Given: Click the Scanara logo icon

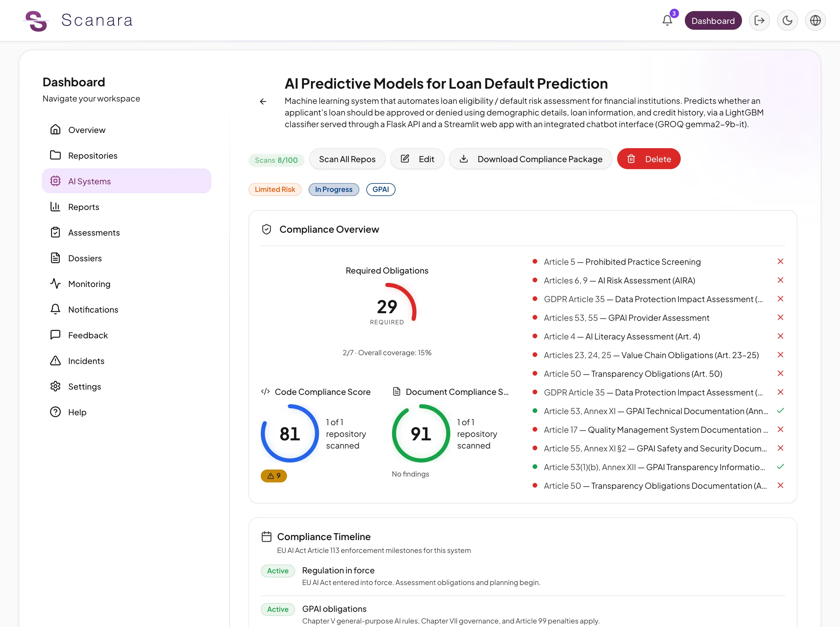Looking at the screenshot, I should click(x=36, y=20).
